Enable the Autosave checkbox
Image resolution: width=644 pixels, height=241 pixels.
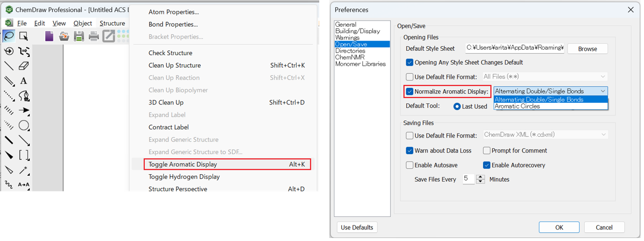(410, 165)
